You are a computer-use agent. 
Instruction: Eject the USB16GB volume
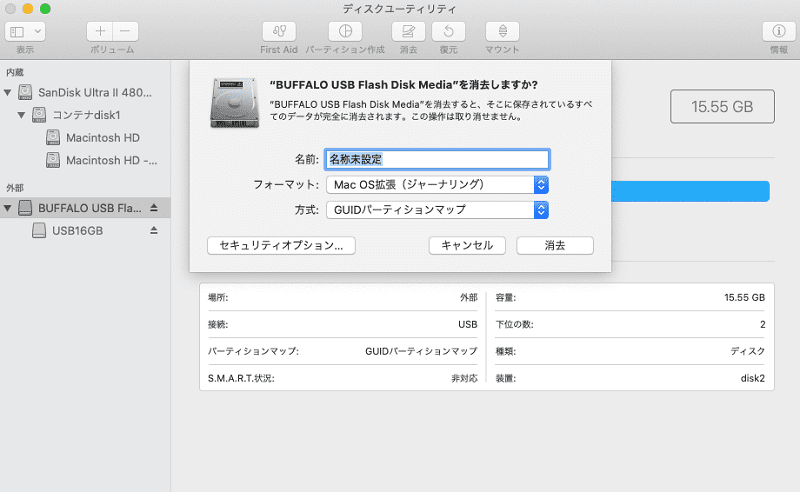click(x=154, y=231)
